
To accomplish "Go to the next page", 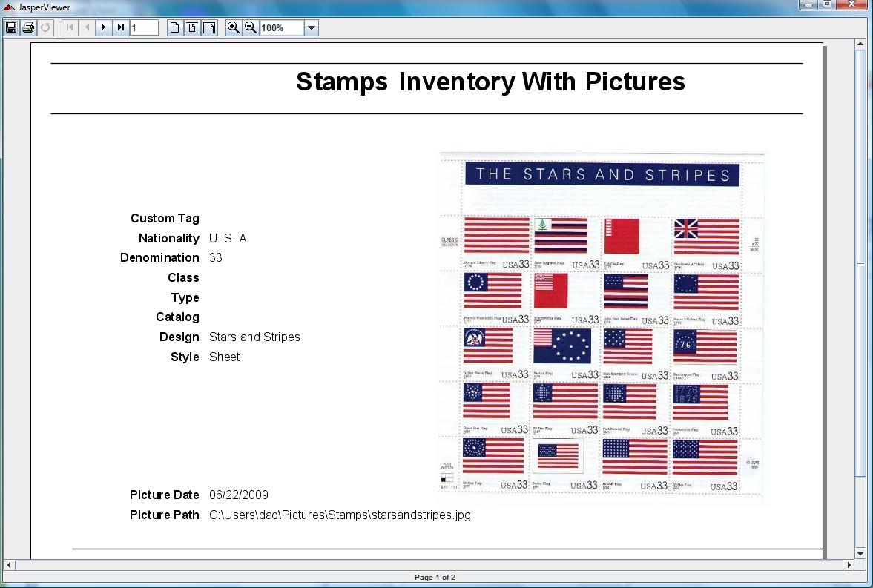I will [x=103, y=27].
